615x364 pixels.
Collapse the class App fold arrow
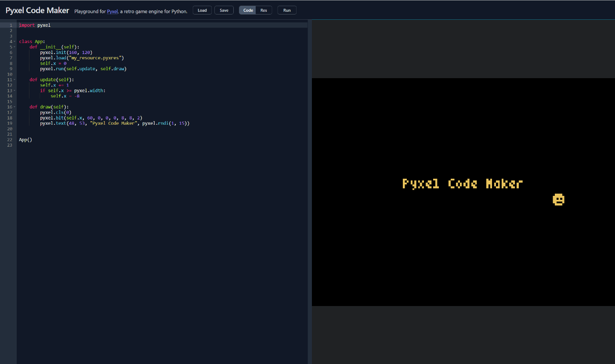14,41
